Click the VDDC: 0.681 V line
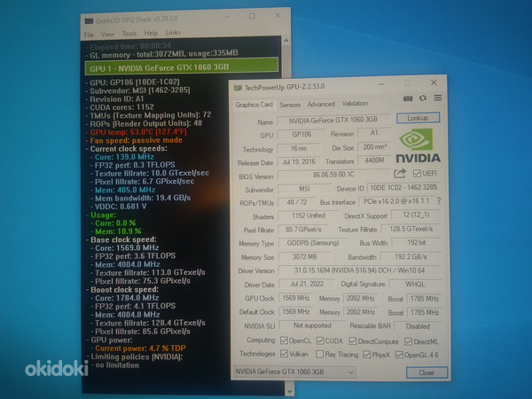 [x=121, y=207]
